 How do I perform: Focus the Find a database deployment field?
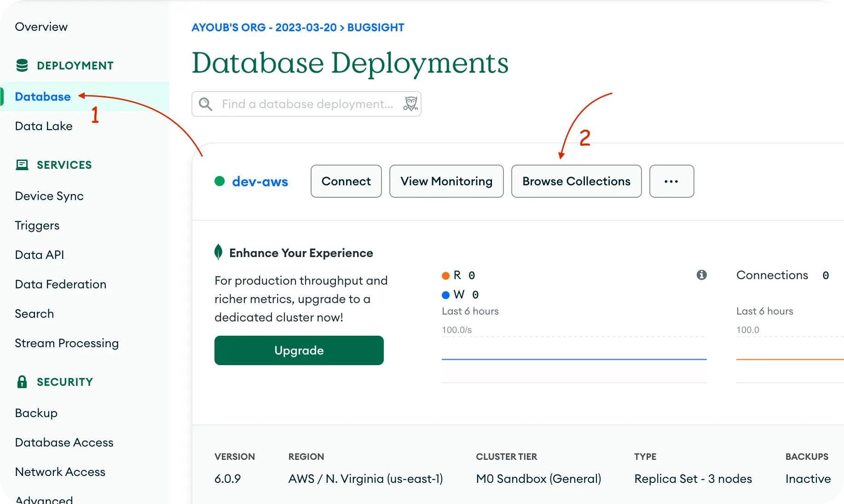pos(307,104)
